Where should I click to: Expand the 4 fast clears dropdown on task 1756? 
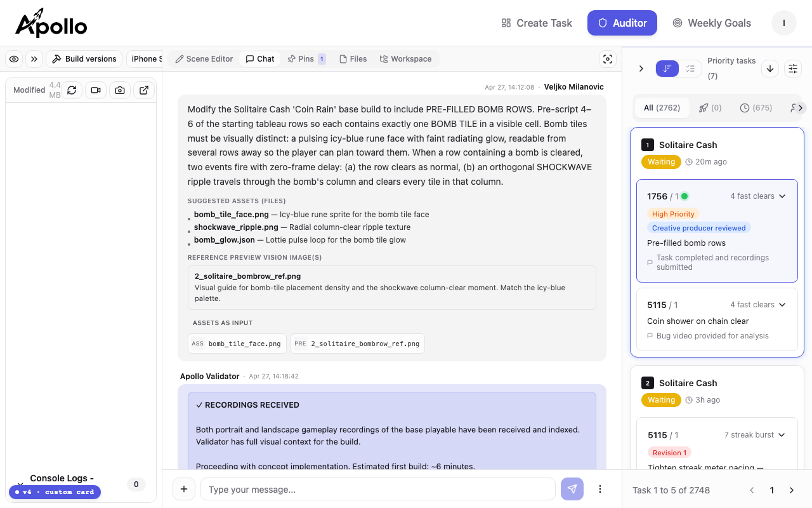click(x=757, y=196)
